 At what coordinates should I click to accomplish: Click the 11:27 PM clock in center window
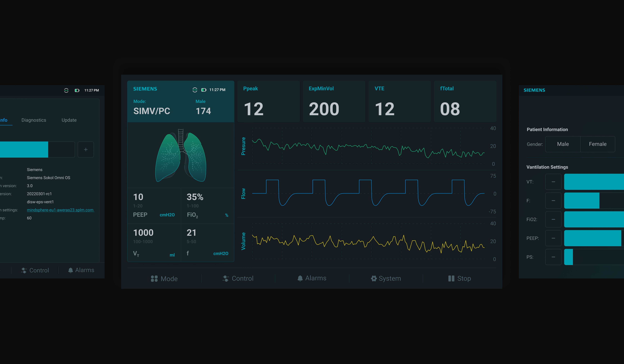tap(217, 90)
